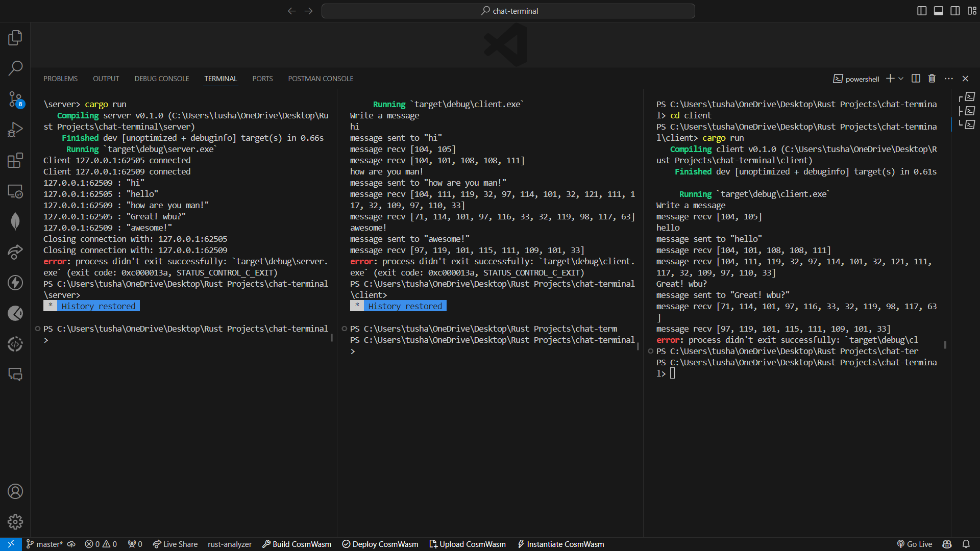Expand the new terminal launch profile dropdown
Screen dimensions: 980x551
(x=901, y=79)
